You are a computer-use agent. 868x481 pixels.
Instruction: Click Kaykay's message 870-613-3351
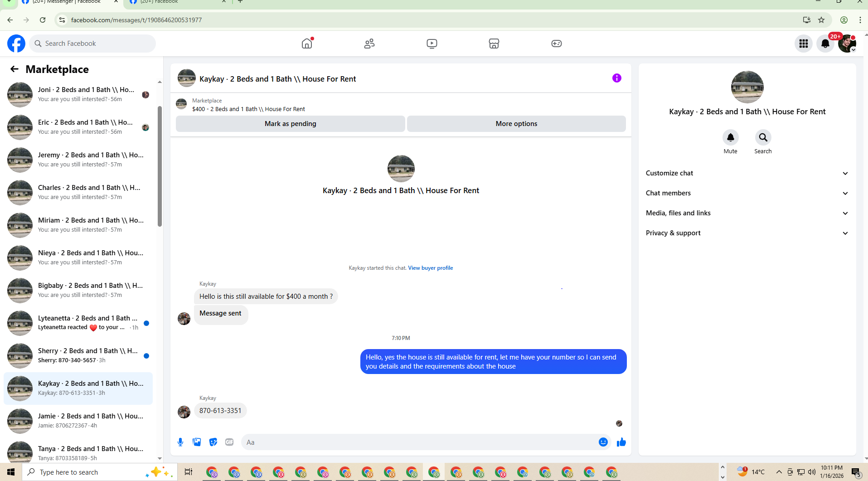tap(220, 411)
